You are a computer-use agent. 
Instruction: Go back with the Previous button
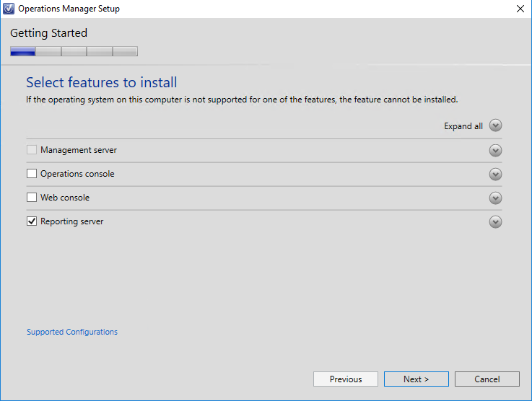pyautogui.click(x=345, y=379)
